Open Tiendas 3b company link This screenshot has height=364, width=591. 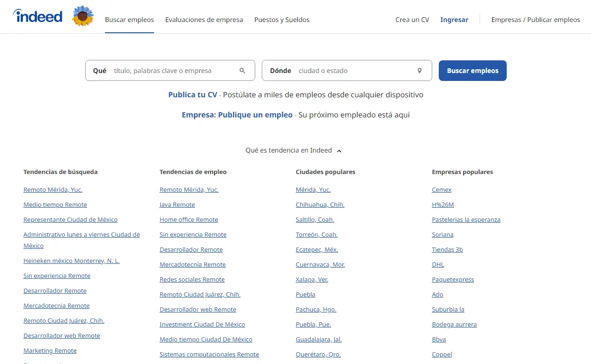tap(447, 249)
